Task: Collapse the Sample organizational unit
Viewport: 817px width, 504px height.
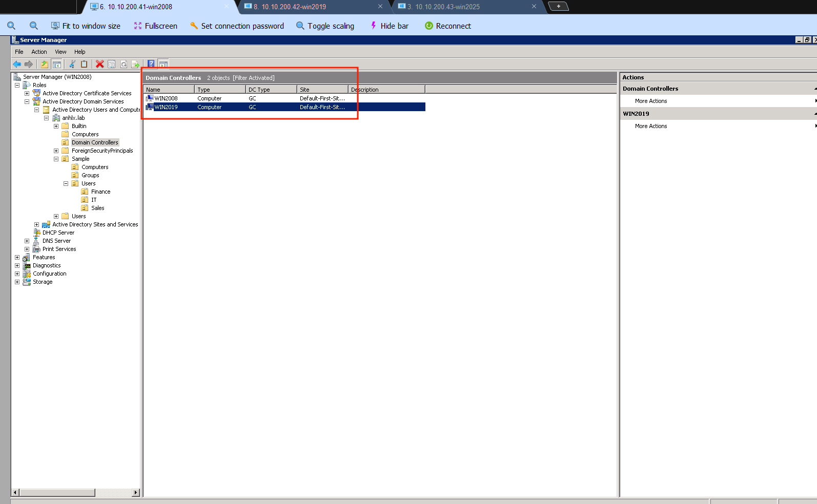Action: 56,159
